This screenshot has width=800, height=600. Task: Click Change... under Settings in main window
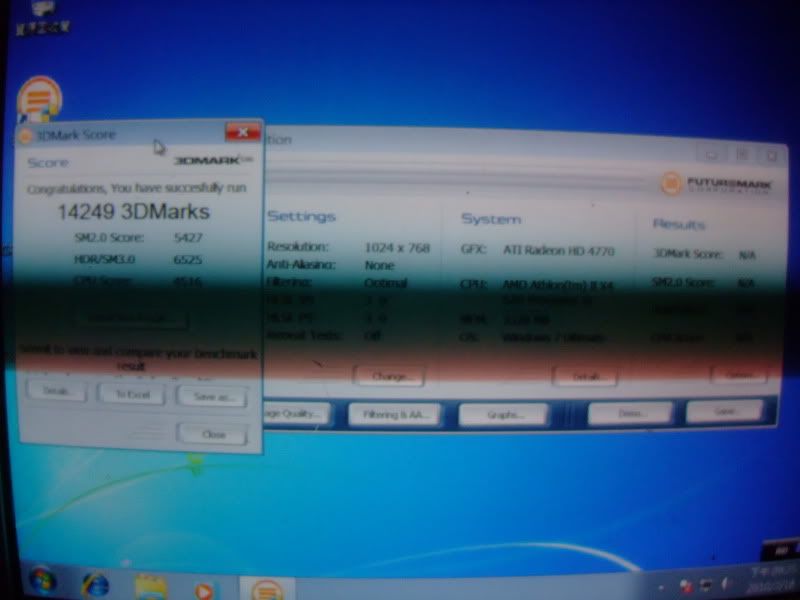tap(389, 377)
